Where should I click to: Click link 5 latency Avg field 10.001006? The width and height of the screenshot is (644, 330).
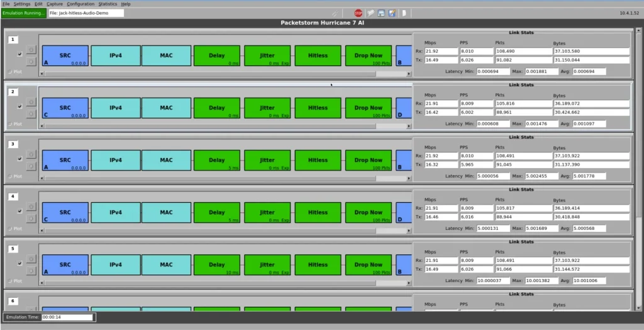coord(589,281)
